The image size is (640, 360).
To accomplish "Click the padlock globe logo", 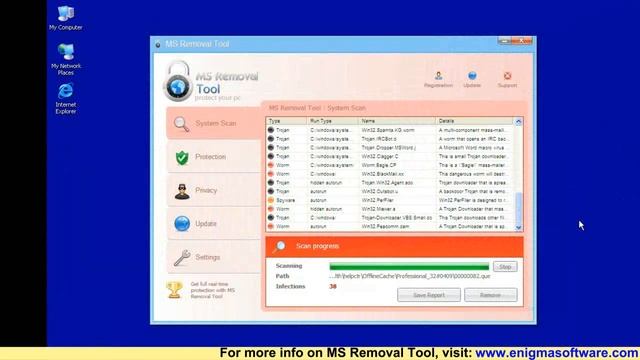I will pos(178,82).
